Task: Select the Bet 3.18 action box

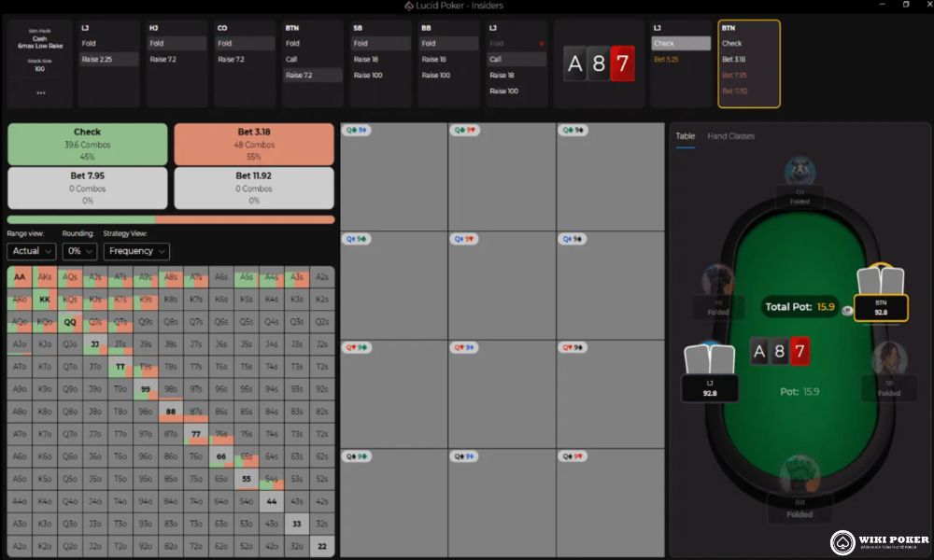Action: pyautogui.click(x=254, y=144)
